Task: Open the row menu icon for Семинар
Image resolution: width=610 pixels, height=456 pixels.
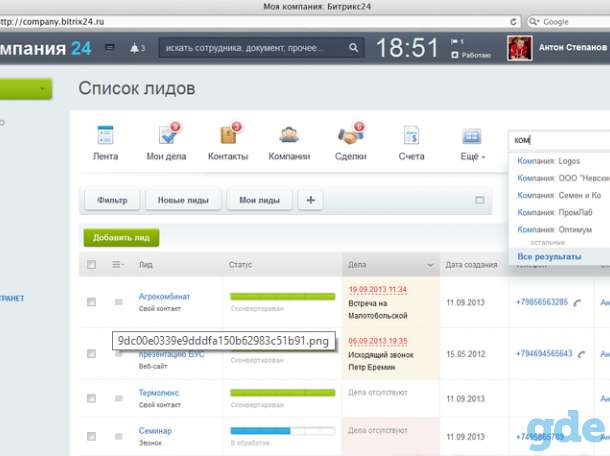Action: (x=119, y=437)
